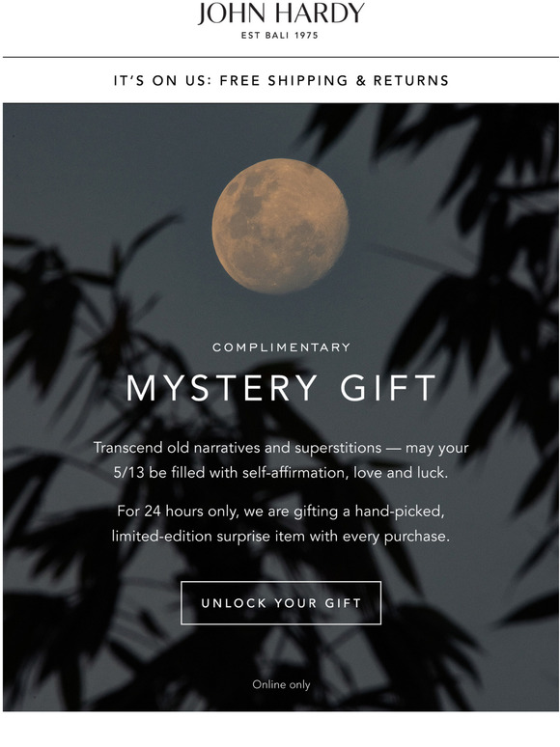Click the divider line under logo
Screen dimensions: 560x747
pyautogui.click(x=281, y=57)
